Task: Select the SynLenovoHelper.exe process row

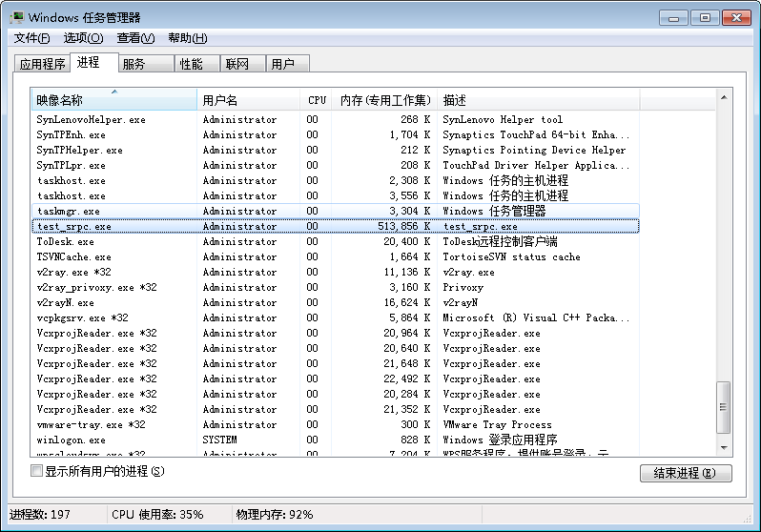Action: click(336, 119)
